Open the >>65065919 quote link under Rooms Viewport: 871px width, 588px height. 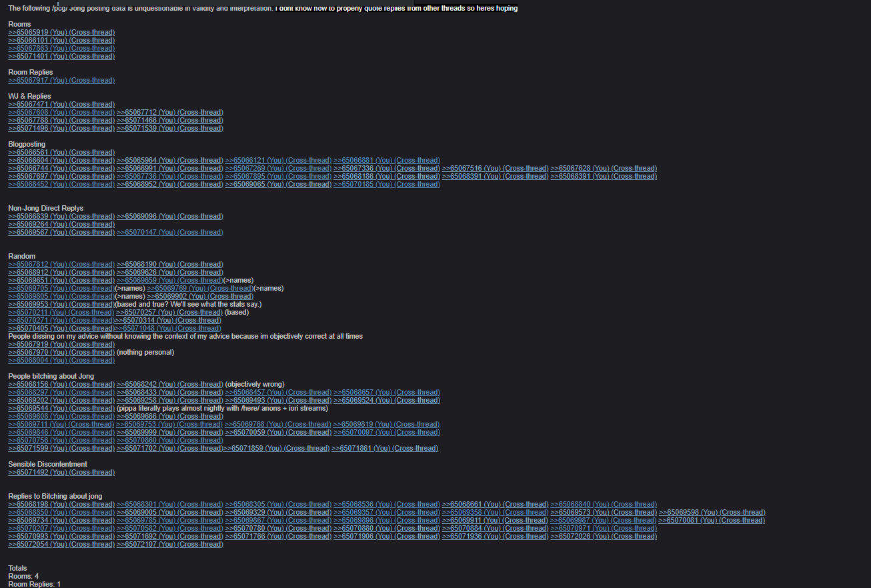[x=61, y=32]
